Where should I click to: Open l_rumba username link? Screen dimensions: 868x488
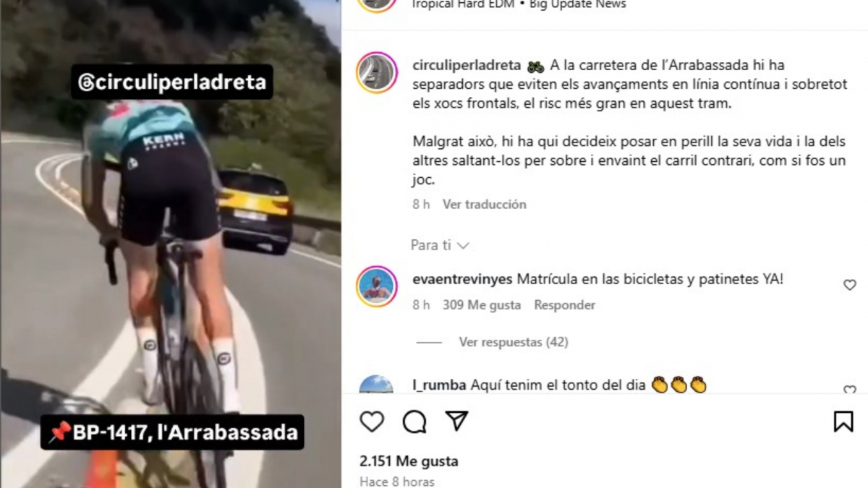439,385
